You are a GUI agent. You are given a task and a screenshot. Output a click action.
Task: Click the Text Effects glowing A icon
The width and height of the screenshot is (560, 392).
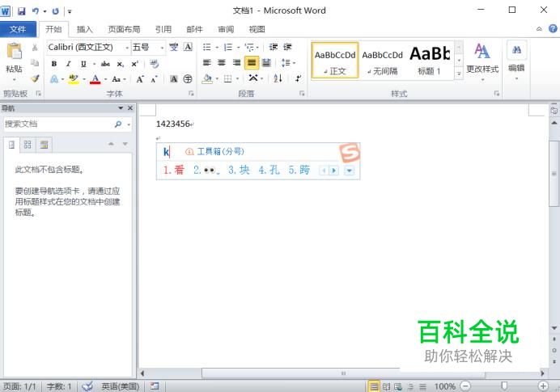[54, 79]
